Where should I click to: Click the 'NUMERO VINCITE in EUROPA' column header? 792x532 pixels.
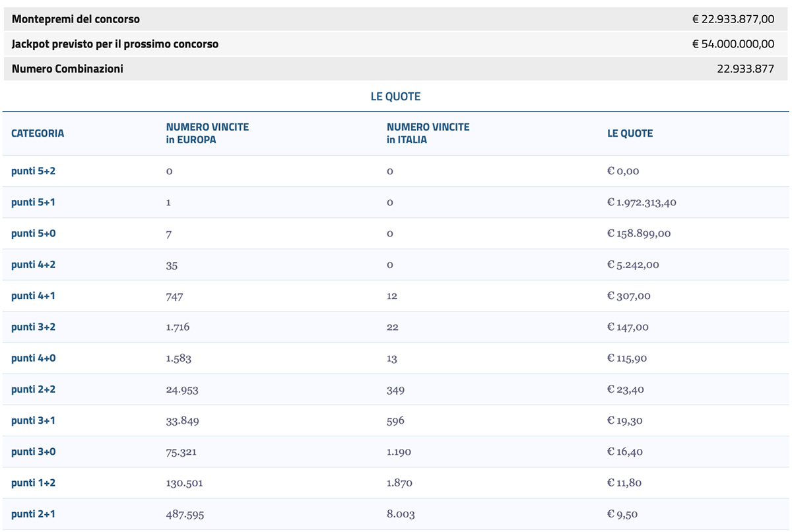pos(207,133)
